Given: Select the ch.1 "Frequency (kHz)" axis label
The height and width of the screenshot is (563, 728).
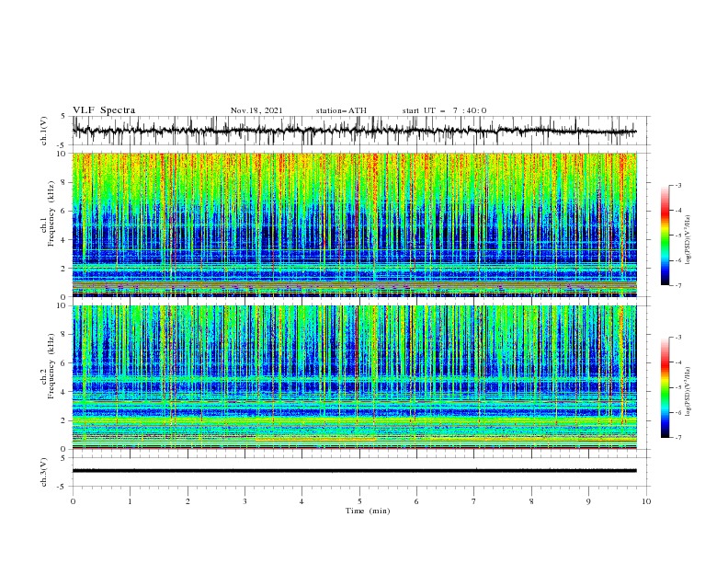Looking at the screenshot, I should click(51, 214).
